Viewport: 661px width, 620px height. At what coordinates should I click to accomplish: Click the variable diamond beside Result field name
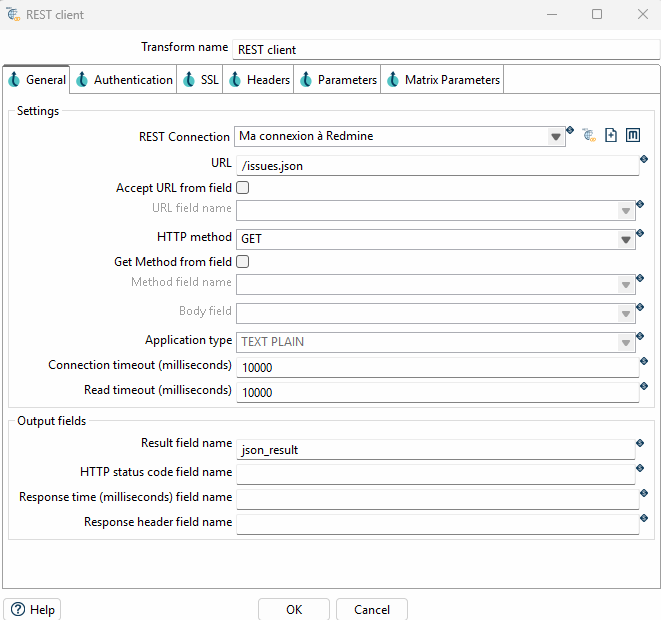coord(640,443)
